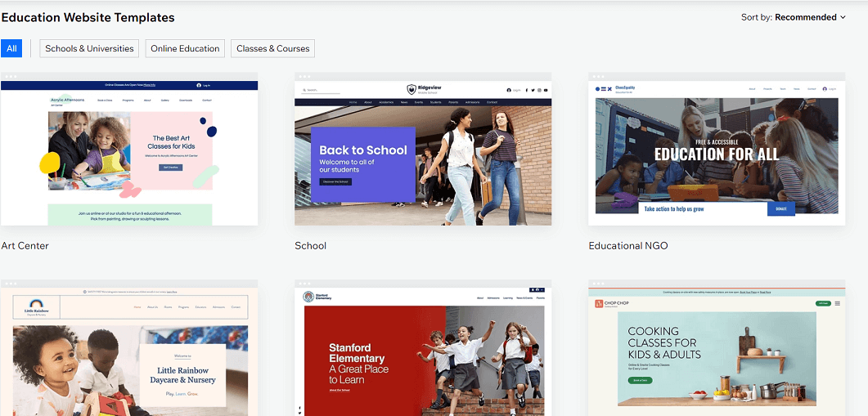
Task: Click Gallery in Art Center navigation
Action: pyautogui.click(x=165, y=101)
